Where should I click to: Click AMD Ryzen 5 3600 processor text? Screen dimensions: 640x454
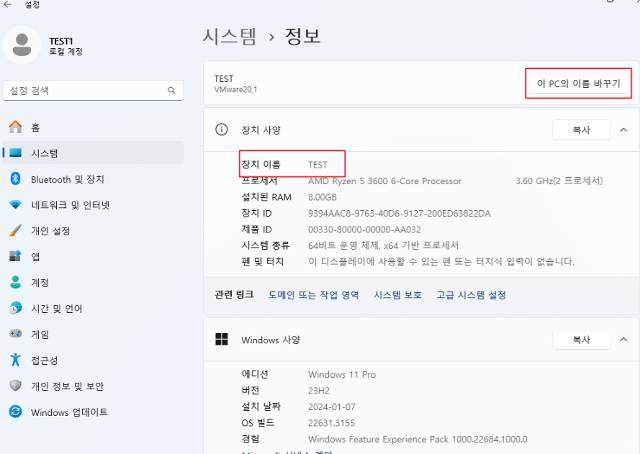tap(384, 181)
